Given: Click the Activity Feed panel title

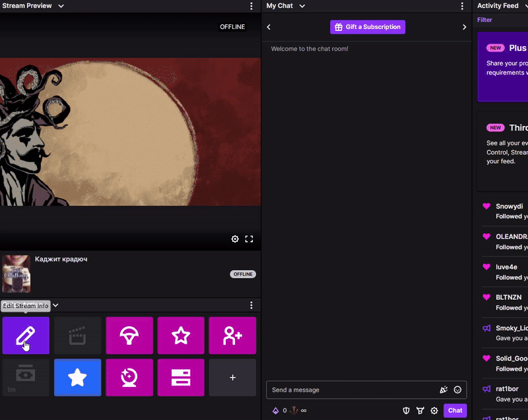Looking at the screenshot, I should tap(498, 6).
